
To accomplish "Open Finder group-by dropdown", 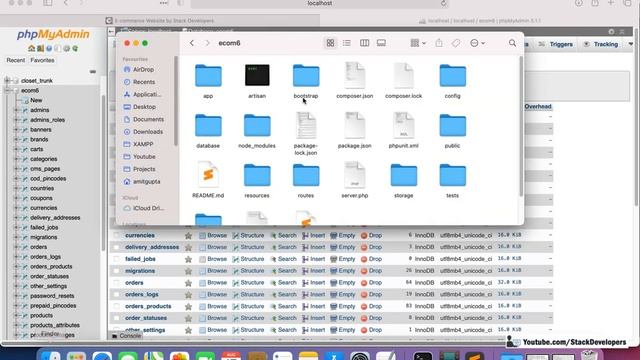I will (x=418, y=43).
